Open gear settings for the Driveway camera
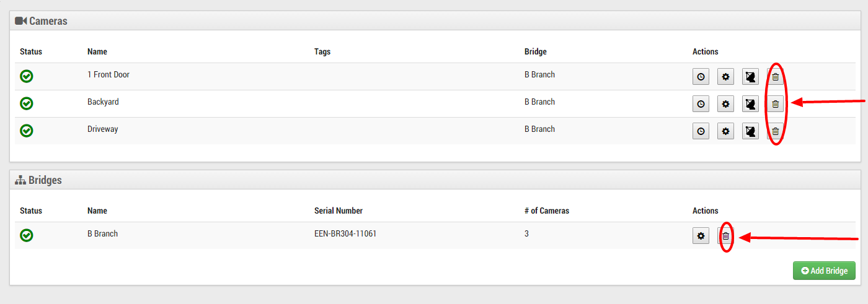 (x=725, y=131)
